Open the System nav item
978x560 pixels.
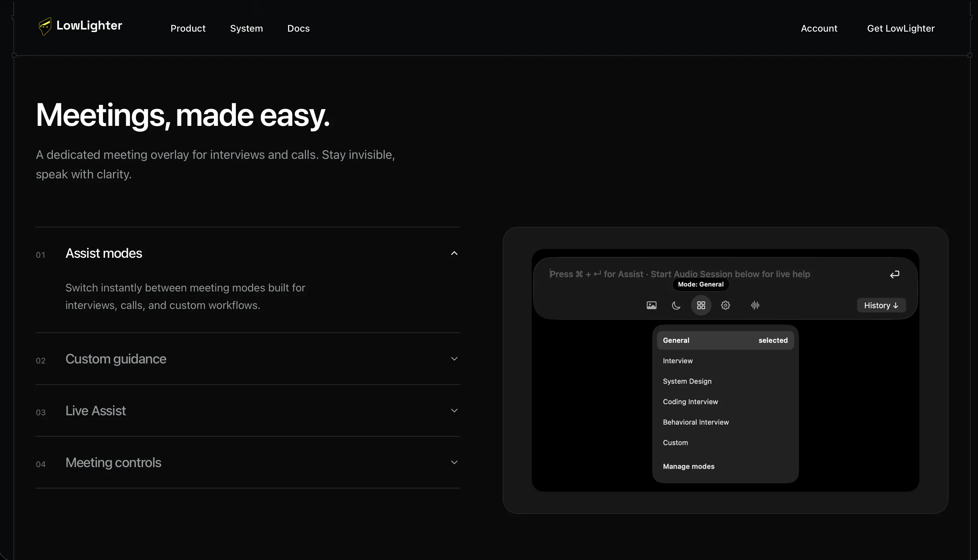coord(246,29)
